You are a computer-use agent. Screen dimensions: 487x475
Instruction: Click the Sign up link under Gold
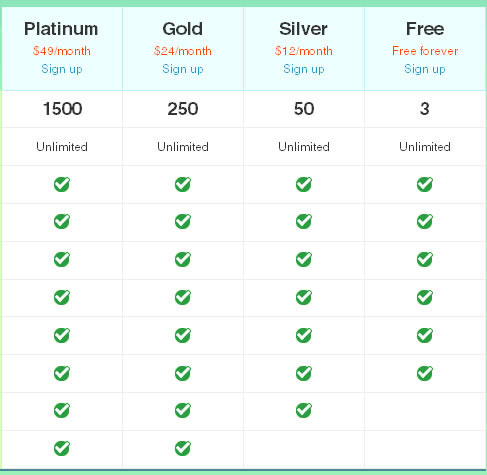click(183, 69)
